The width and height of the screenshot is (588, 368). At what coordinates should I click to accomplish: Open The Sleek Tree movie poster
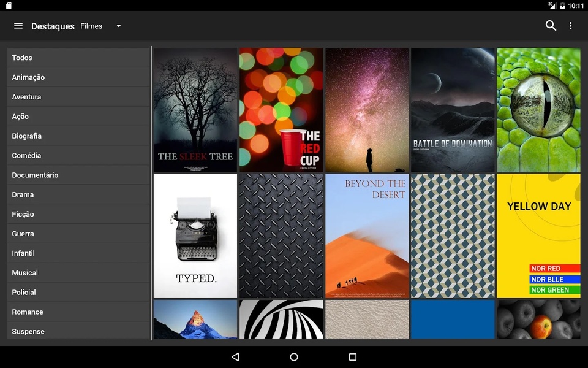pyautogui.click(x=195, y=110)
